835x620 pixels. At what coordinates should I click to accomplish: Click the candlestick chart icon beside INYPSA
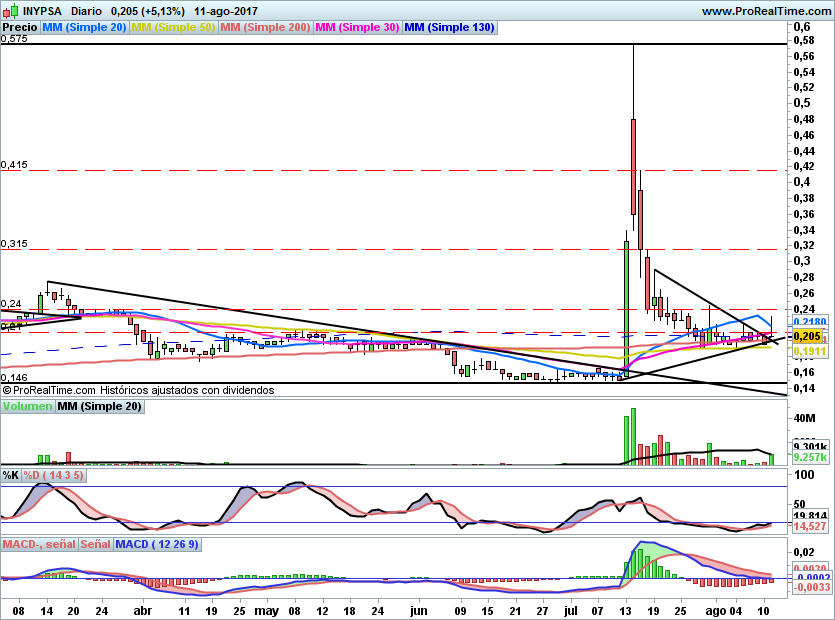pos(9,11)
